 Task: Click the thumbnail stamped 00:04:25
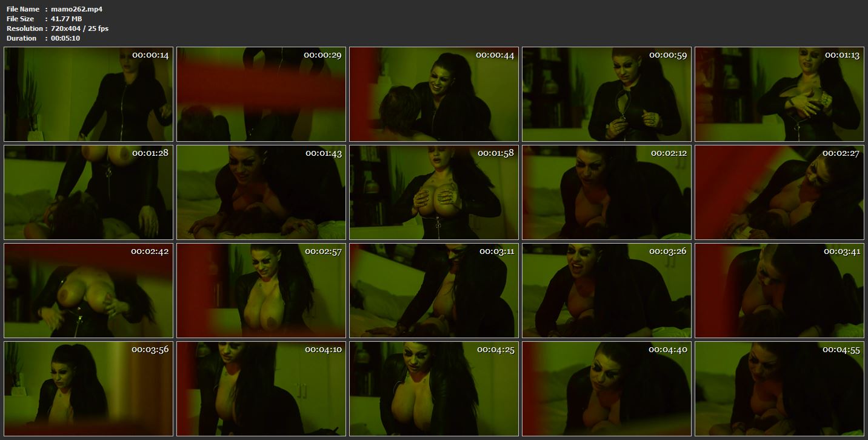coord(434,388)
